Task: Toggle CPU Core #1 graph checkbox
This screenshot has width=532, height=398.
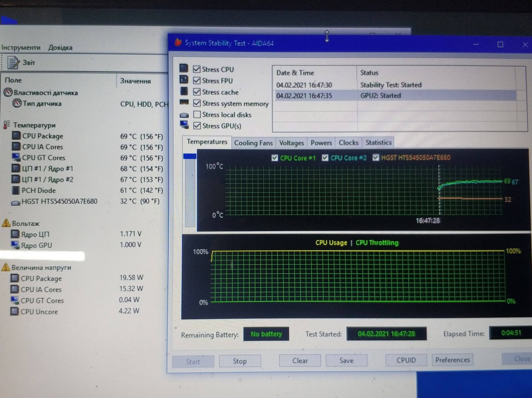Action: 274,158
